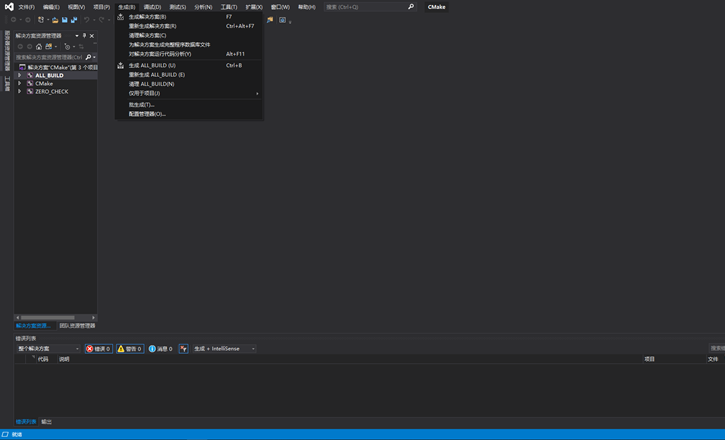The height and width of the screenshot is (440, 725).
Task: Click the CMake solution name button in title bar
Action: pyautogui.click(x=436, y=7)
